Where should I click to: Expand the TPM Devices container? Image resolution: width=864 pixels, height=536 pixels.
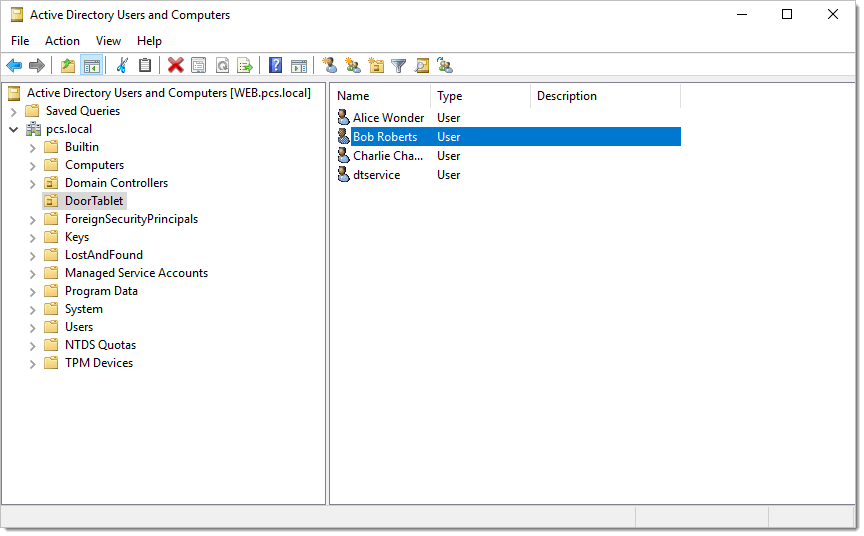33,364
